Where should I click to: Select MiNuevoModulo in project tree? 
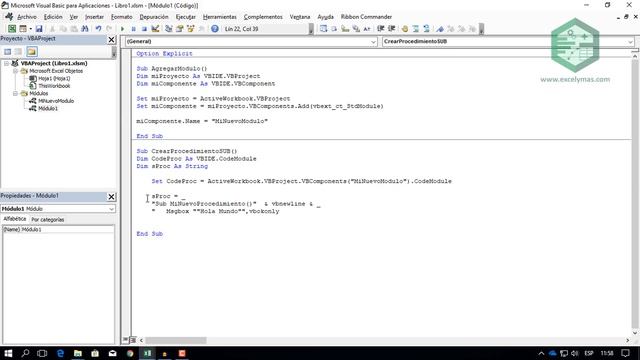pyautogui.click(x=56, y=101)
